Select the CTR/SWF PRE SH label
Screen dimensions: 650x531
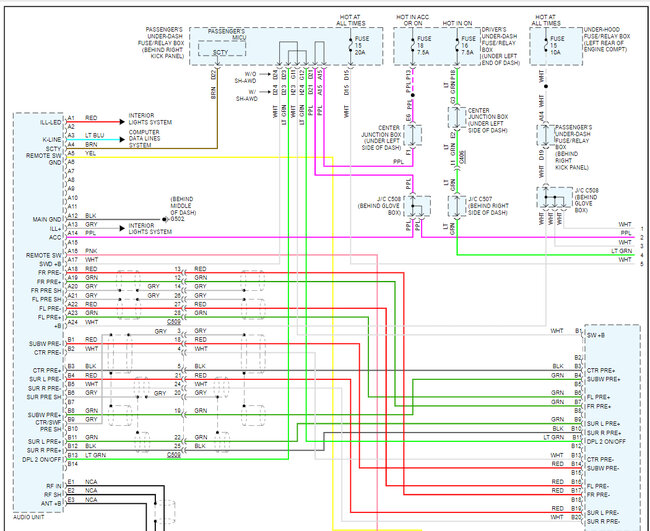[x=49, y=426]
